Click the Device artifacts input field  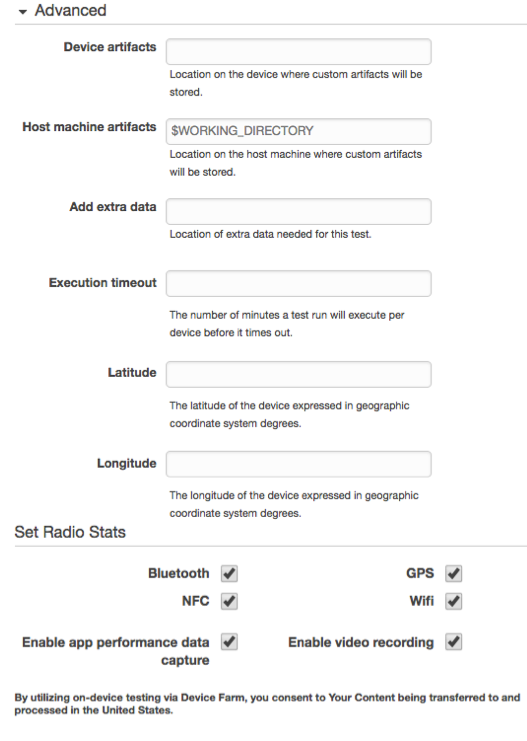[x=298, y=52]
